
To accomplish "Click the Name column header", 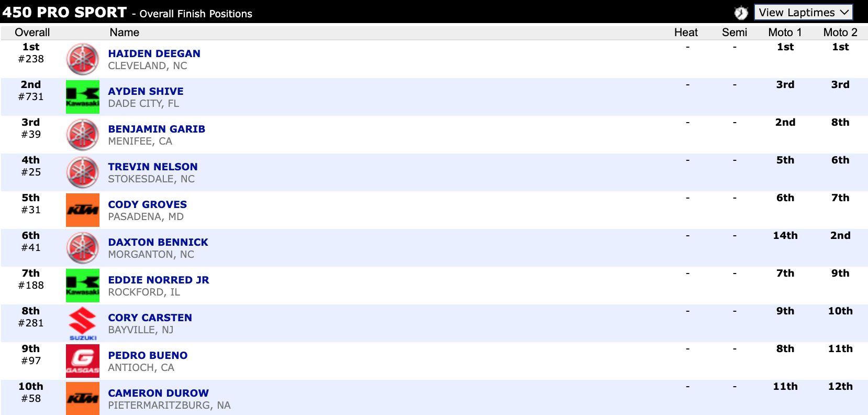I will pyautogui.click(x=124, y=32).
